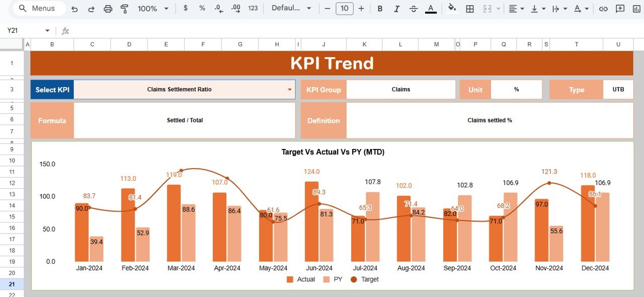
Task: Open the fill color paint bucket
Action: coord(452,9)
